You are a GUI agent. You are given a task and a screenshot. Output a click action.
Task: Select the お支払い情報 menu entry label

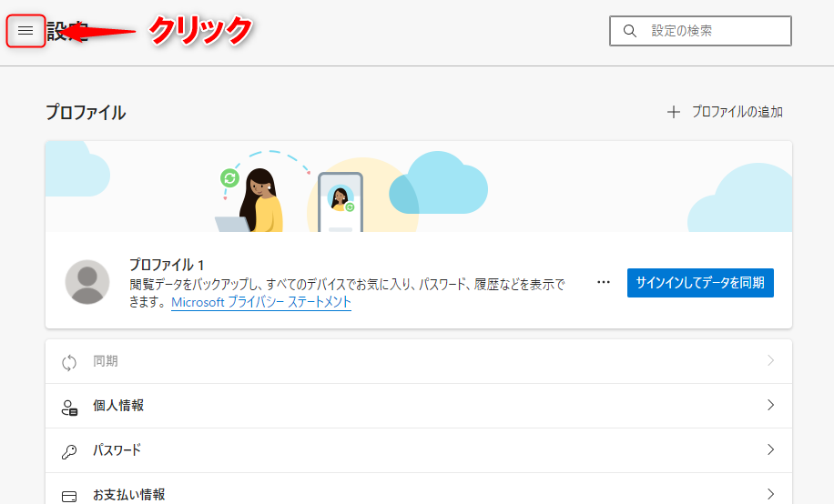pos(128,495)
